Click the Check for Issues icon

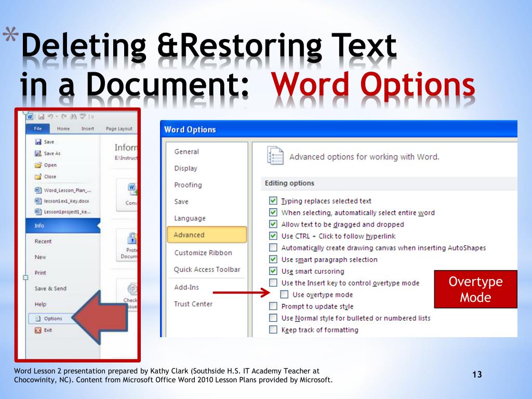(132, 289)
